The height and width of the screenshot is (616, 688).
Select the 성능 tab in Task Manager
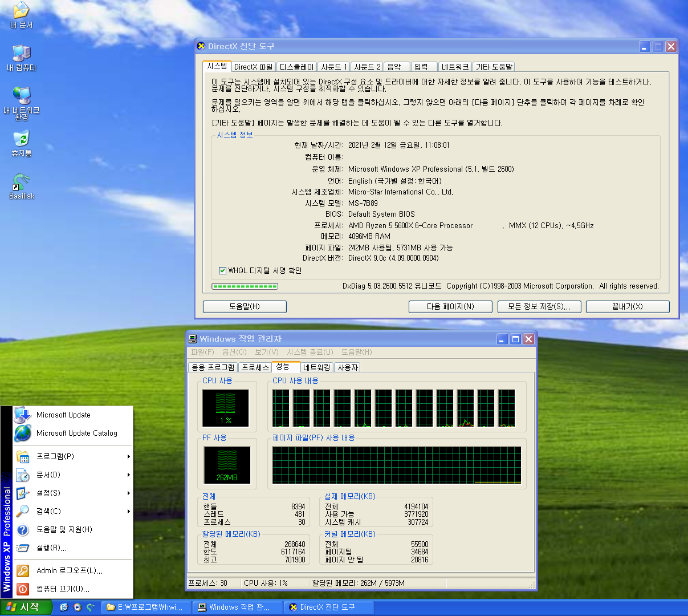point(286,367)
